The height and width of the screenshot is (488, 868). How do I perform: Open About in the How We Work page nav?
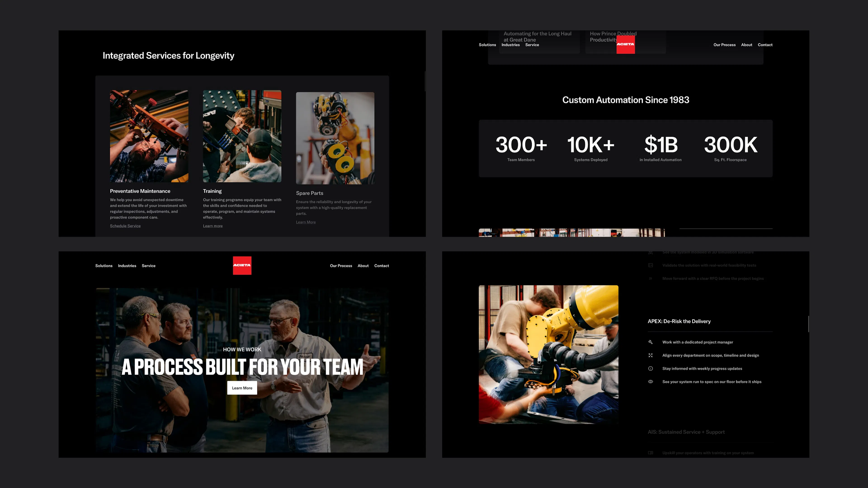[363, 266]
